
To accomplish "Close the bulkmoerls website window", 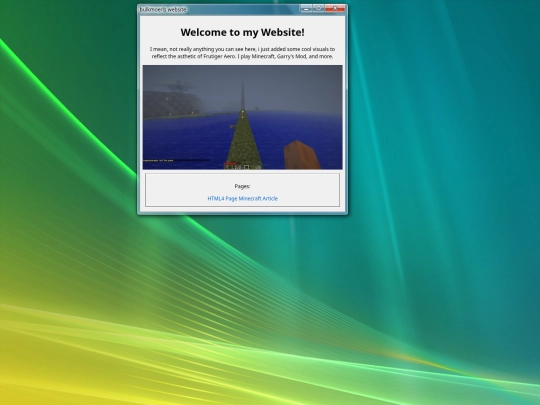I will (x=335, y=9).
